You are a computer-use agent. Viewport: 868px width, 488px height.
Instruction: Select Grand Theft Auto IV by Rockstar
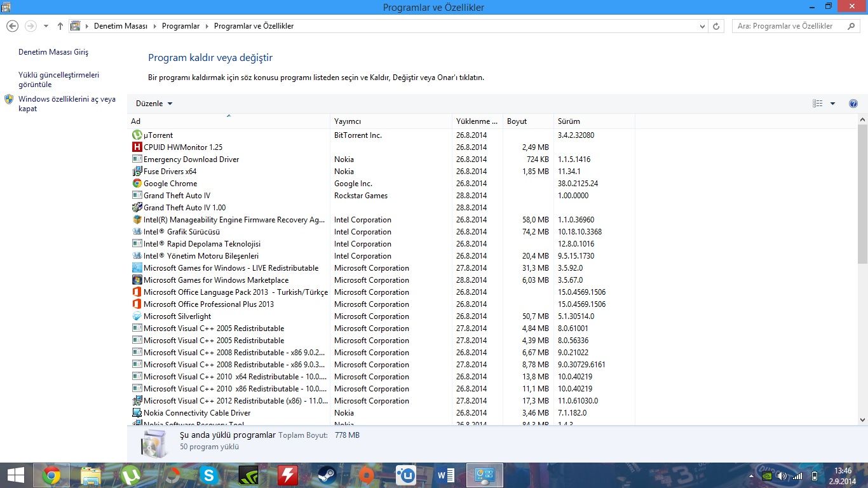383,196
